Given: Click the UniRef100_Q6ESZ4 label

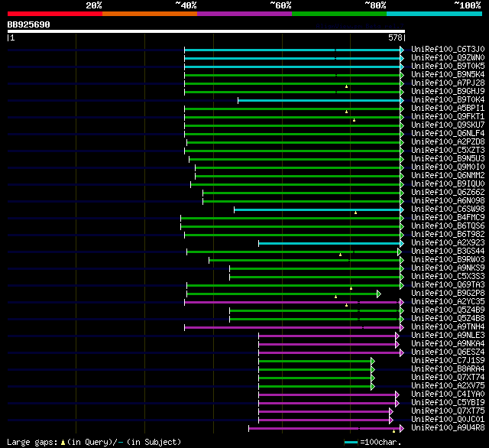Looking at the screenshot, I should click(448, 352).
